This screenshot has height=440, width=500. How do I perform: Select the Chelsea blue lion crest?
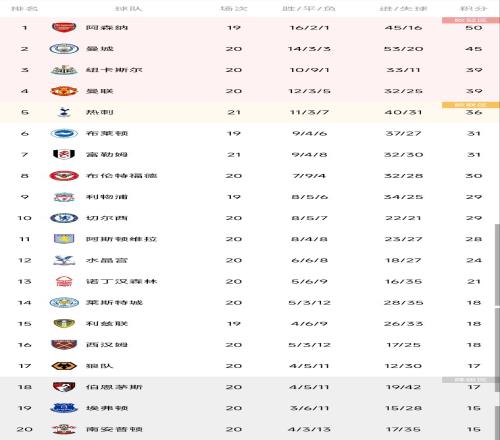click(64, 218)
